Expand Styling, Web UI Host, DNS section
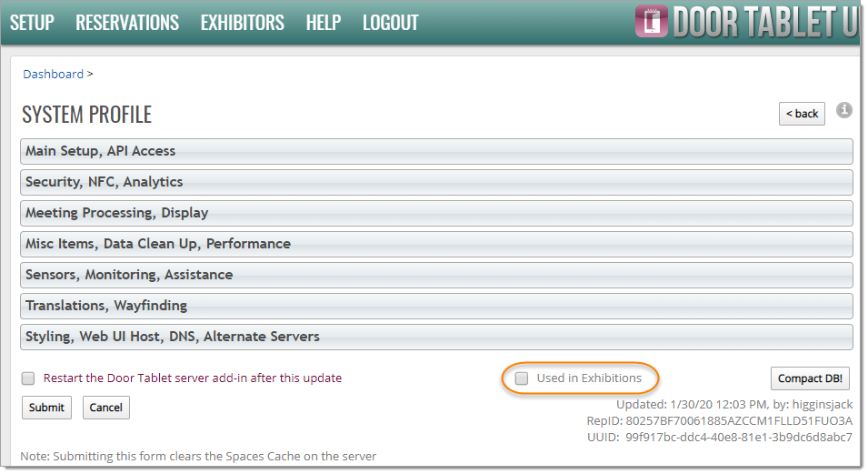Image resolution: width=868 pixels, height=474 pixels. 436,337
